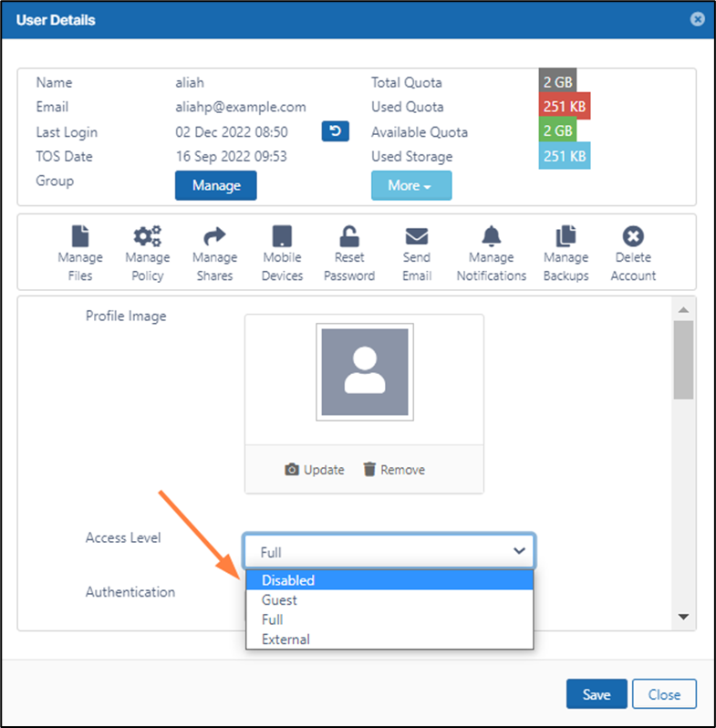Open Manage Shares arrow icon
The height and width of the screenshot is (728, 716).
(x=214, y=236)
